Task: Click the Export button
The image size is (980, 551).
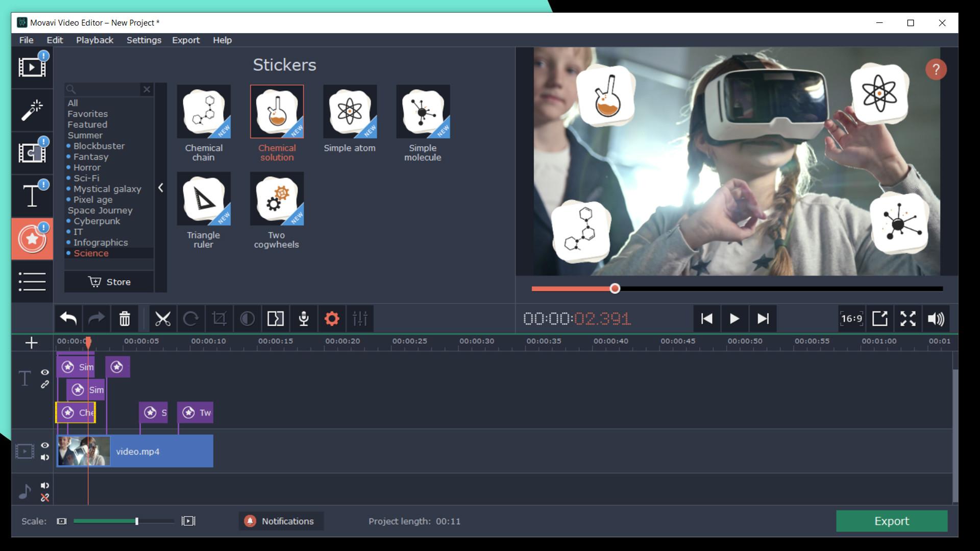Action: [892, 521]
